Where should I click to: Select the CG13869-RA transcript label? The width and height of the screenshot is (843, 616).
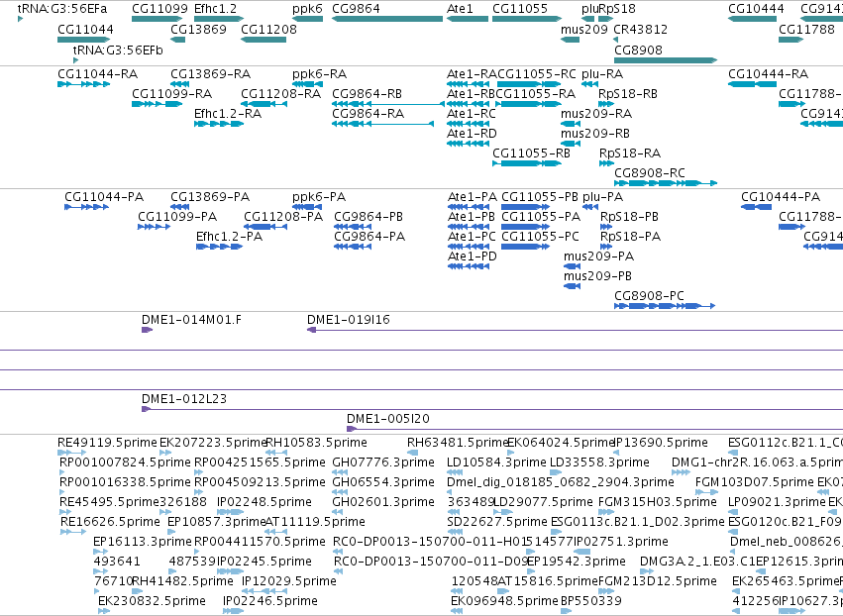pyautogui.click(x=210, y=73)
